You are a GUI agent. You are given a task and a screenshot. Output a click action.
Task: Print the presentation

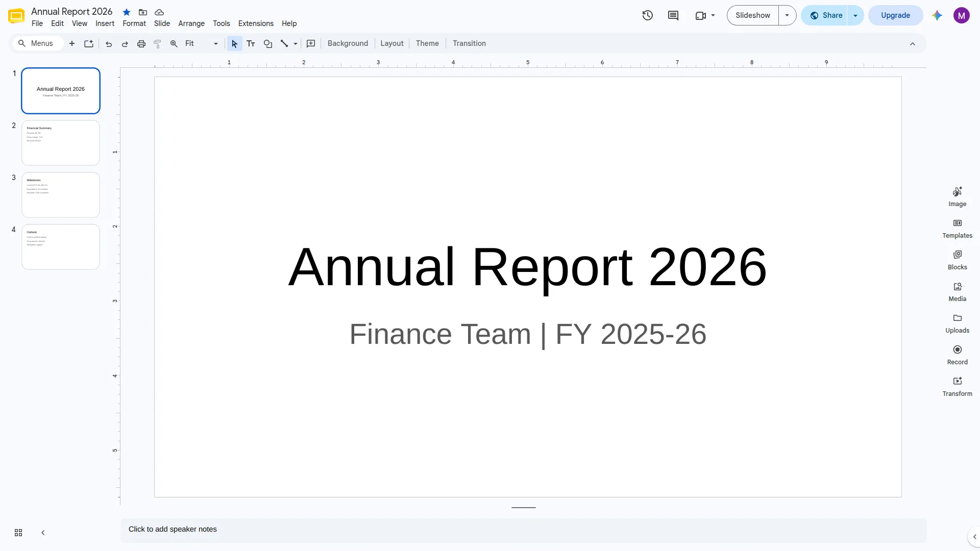(141, 43)
